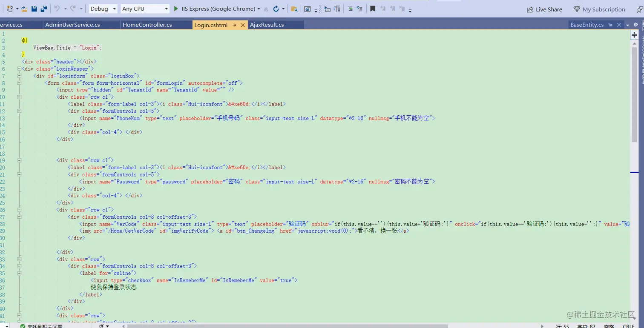Collapse the loginform div on line 7

19,76
